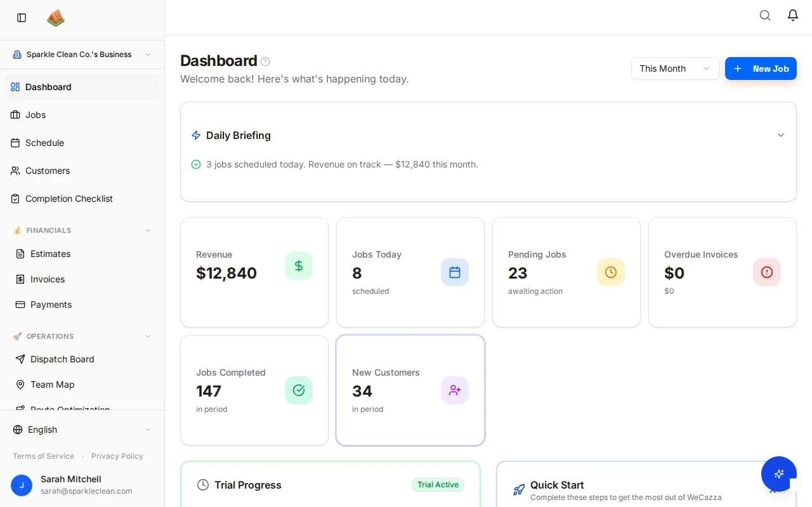Click the green checkmark on Jobs Completed card
This screenshot has width=812, height=507.
[299, 390]
